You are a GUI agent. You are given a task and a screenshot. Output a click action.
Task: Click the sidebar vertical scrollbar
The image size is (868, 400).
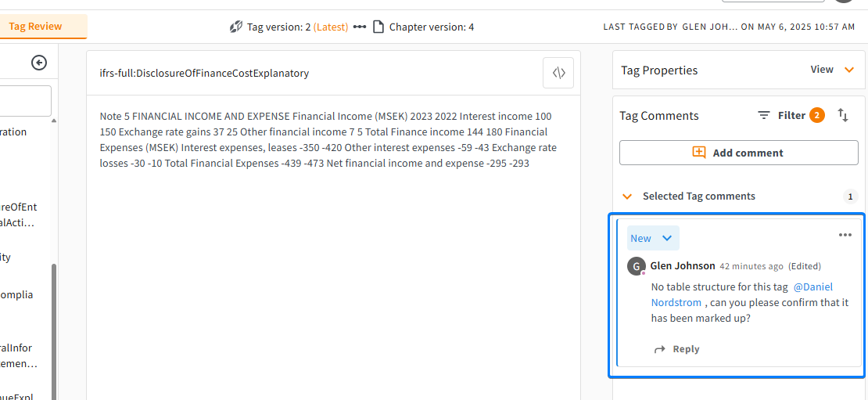[54, 330]
